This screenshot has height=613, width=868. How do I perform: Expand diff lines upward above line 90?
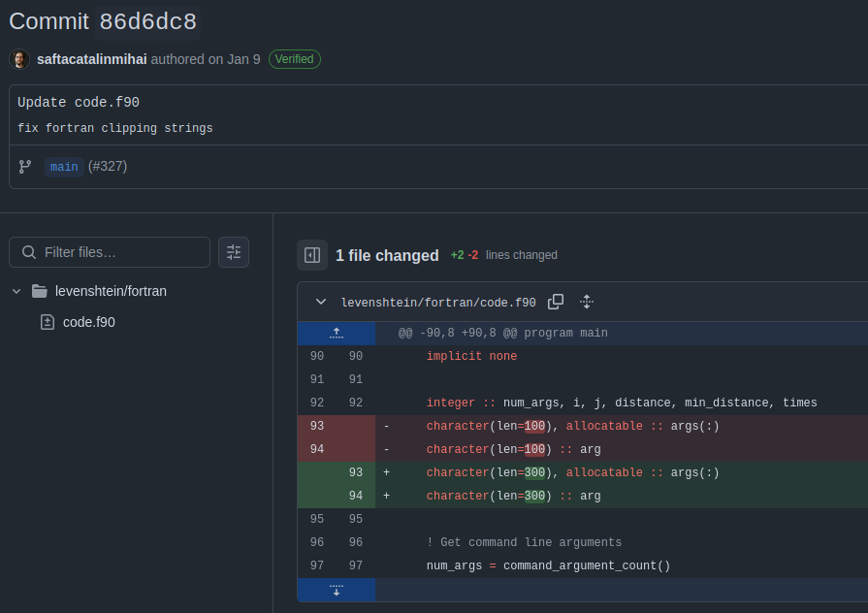[x=336, y=333]
